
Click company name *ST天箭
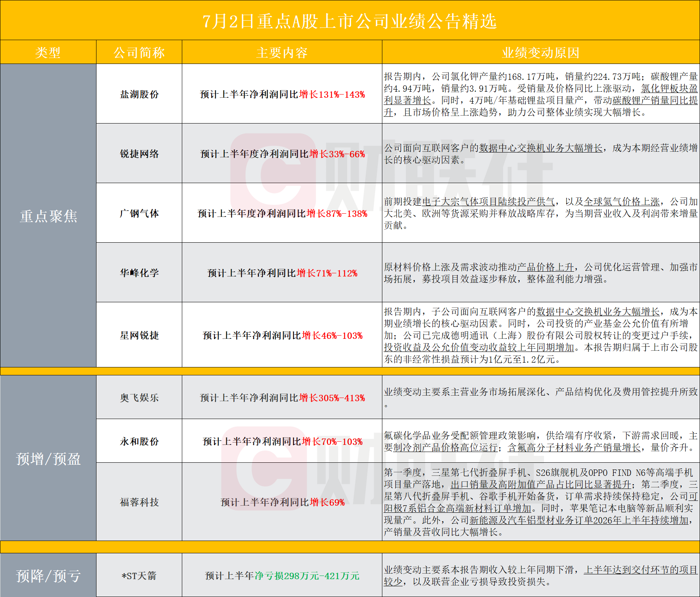139,576
